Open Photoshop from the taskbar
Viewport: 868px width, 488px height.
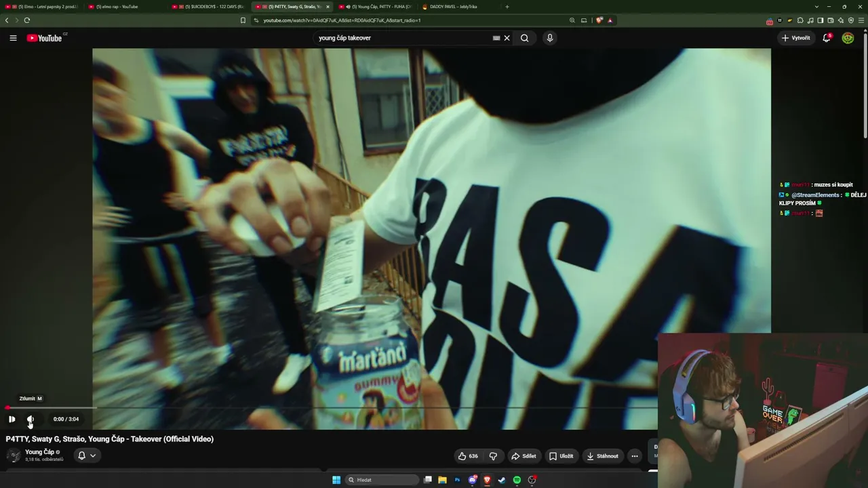tap(457, 480)
